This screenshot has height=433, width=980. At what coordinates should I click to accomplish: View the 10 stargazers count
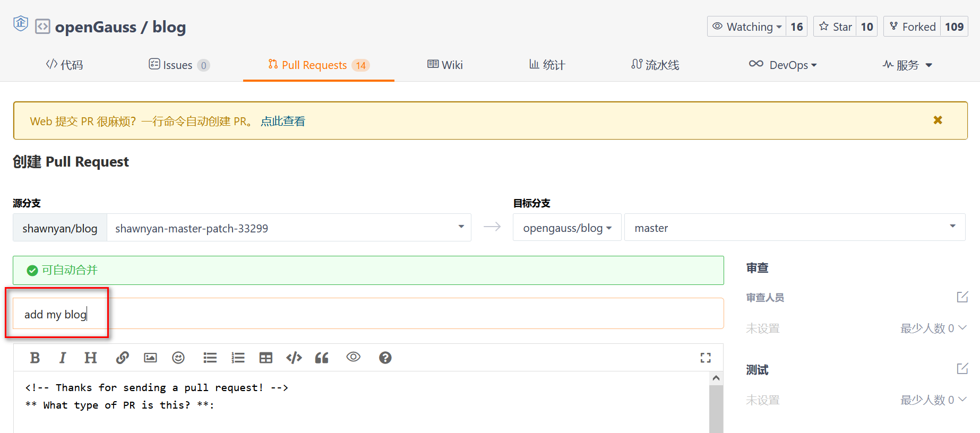pyautogui.click(x=867, y=27)
